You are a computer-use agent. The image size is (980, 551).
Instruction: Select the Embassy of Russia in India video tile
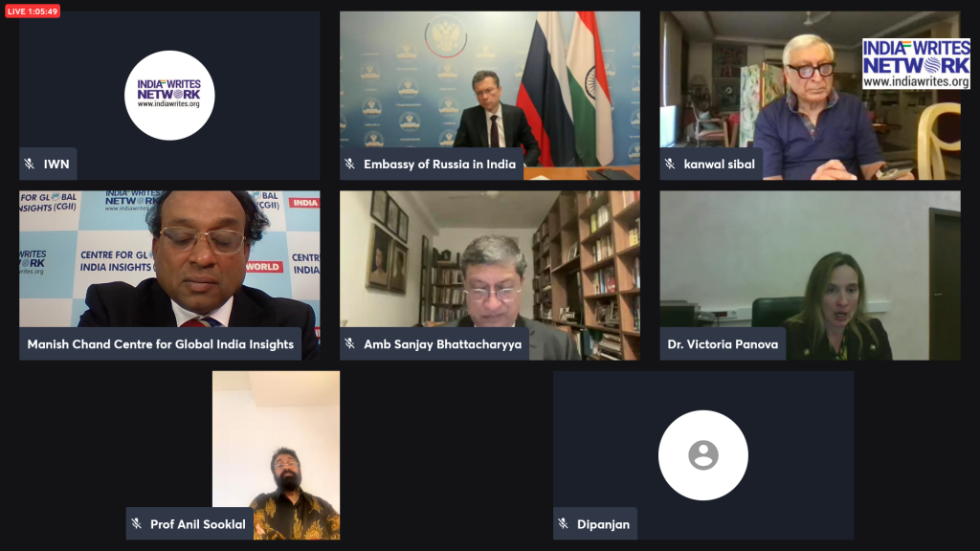tap(489, 95)
